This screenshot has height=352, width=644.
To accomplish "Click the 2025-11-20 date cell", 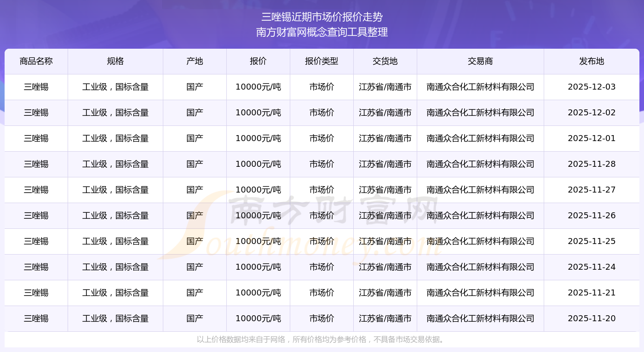I will pos(592,318).
